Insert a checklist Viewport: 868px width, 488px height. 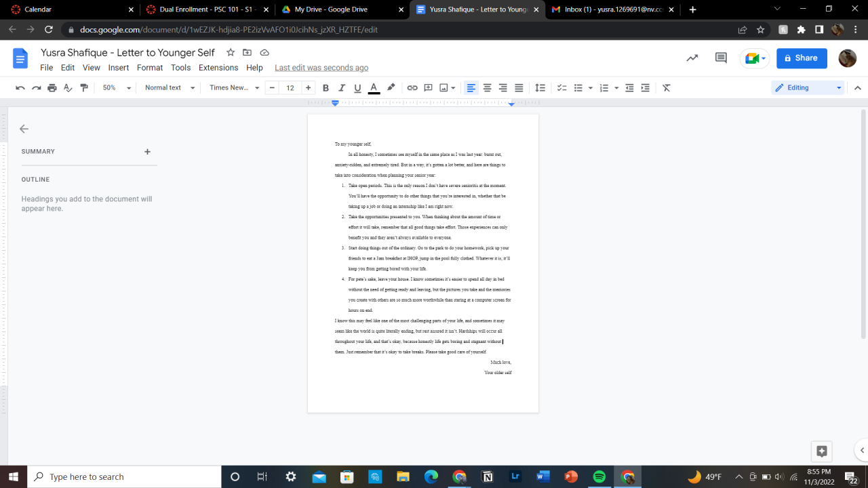tap(562, 87)
